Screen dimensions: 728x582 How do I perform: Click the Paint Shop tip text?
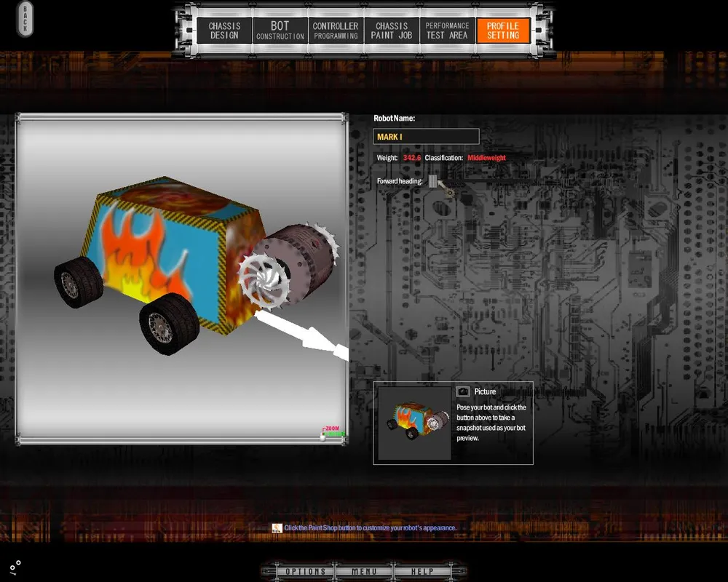(x=370, y=527)
